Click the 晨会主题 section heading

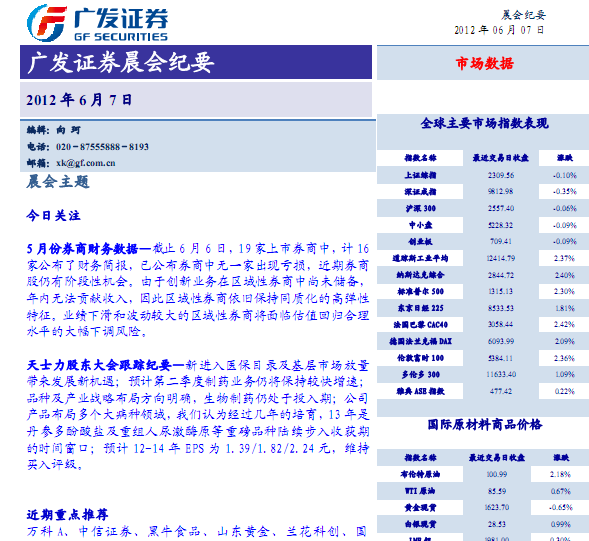coord(58,182)
